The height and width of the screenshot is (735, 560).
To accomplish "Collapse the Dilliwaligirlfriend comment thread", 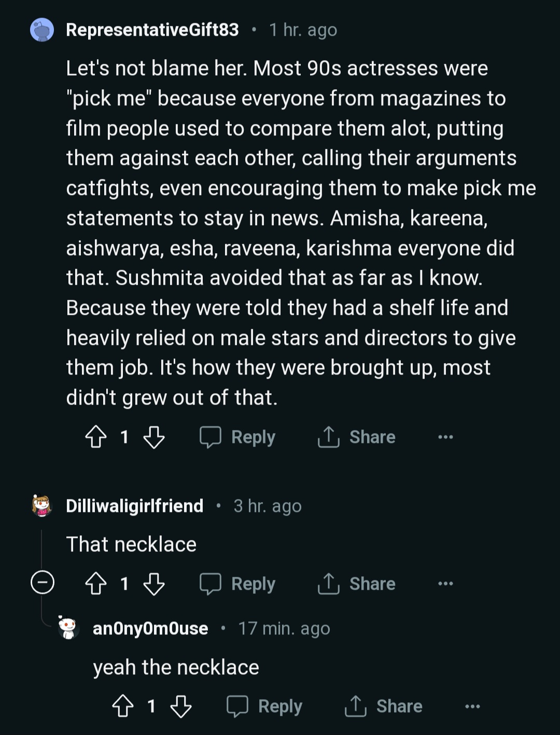I will (x=42, y=583).
